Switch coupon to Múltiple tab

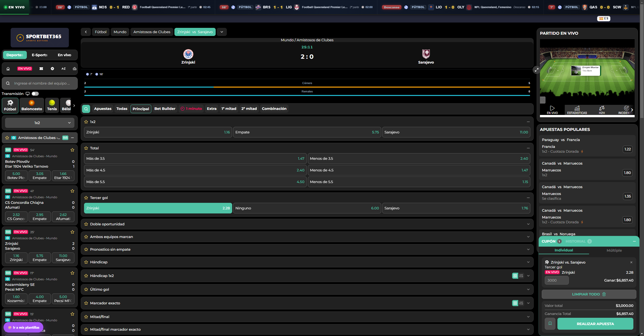pos(614,250)
